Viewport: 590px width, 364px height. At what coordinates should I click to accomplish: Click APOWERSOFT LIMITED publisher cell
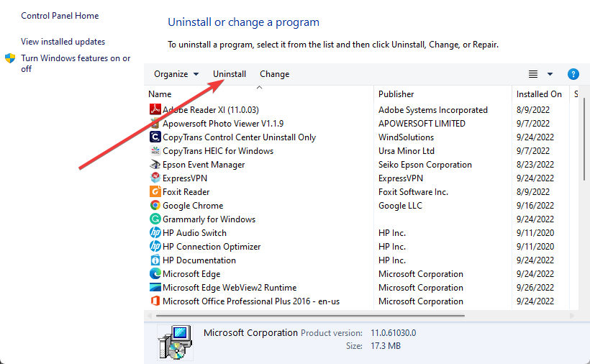point(422,123)
